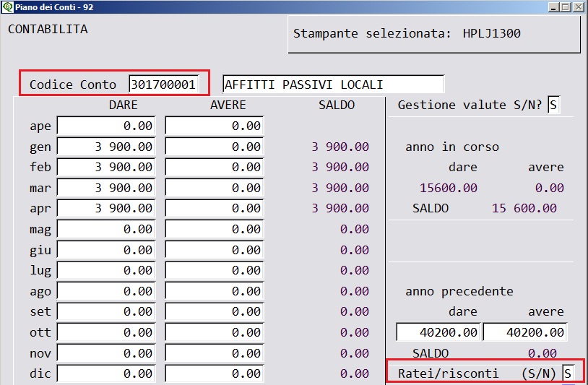Select the set DARE field
Image resolution: width=588 pixels, height=385 pixels.
106,311
